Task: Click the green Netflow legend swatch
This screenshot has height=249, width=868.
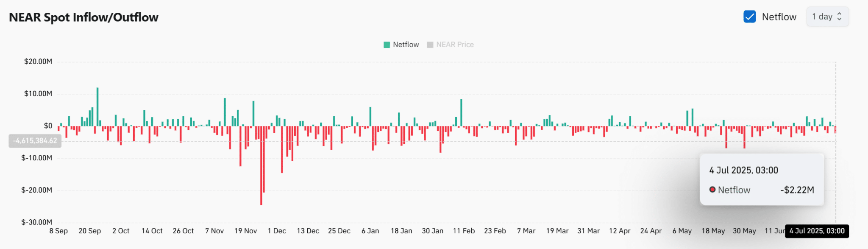Action: click(x=387, y=45)
